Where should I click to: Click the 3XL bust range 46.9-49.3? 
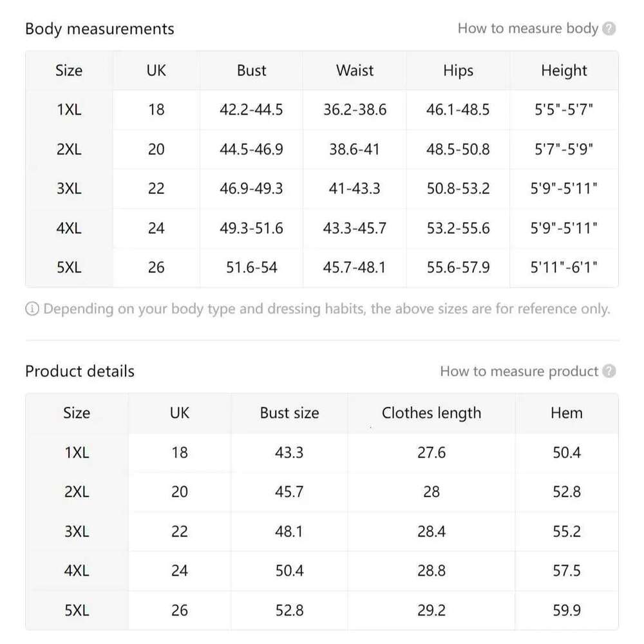tap(251, 189)
